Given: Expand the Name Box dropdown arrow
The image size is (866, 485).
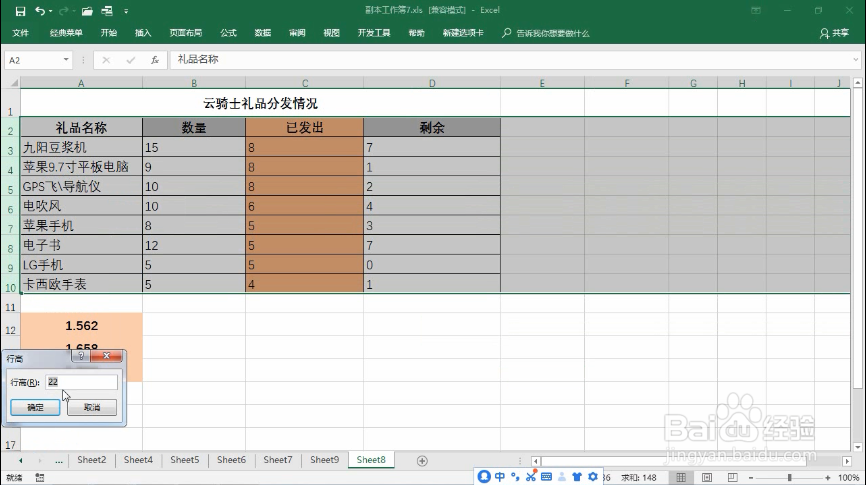Looking at the screenshot, I should tap(66, 60).
